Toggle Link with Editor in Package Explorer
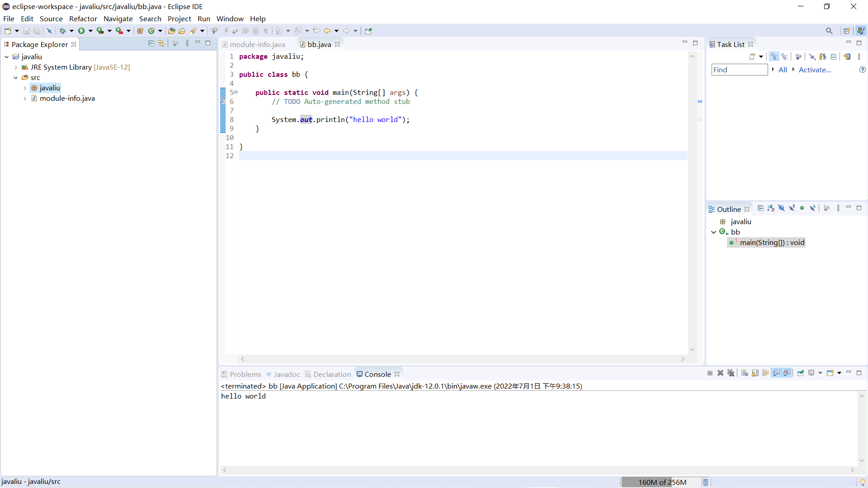 point(161,43)
